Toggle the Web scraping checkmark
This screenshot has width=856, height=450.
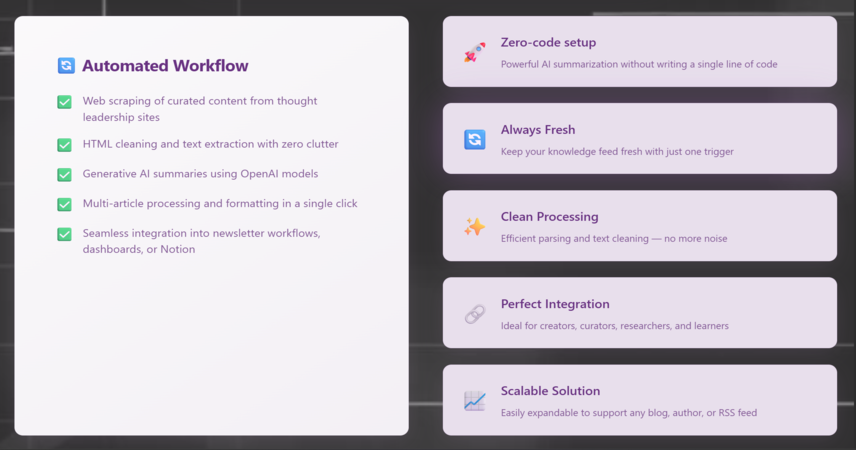tap(64, 102)
